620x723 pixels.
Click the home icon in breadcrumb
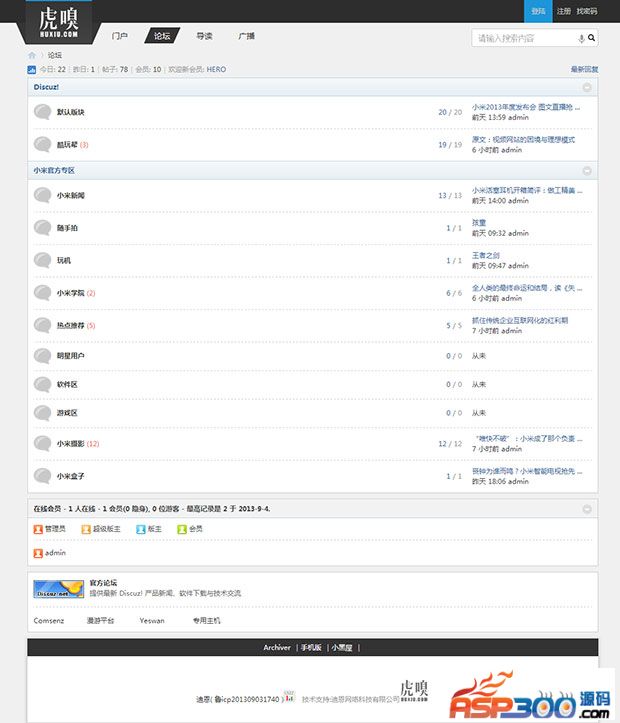click(32, 55)
